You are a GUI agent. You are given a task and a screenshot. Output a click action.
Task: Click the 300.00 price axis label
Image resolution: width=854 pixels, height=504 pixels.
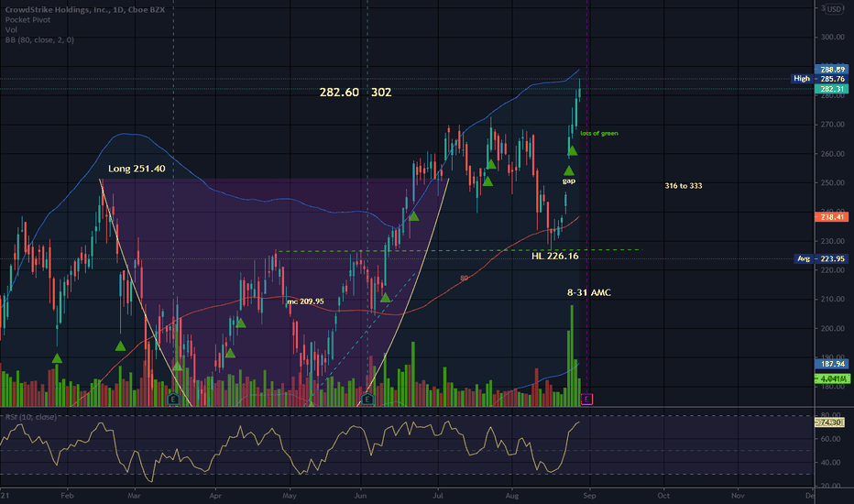coord(833,37)
